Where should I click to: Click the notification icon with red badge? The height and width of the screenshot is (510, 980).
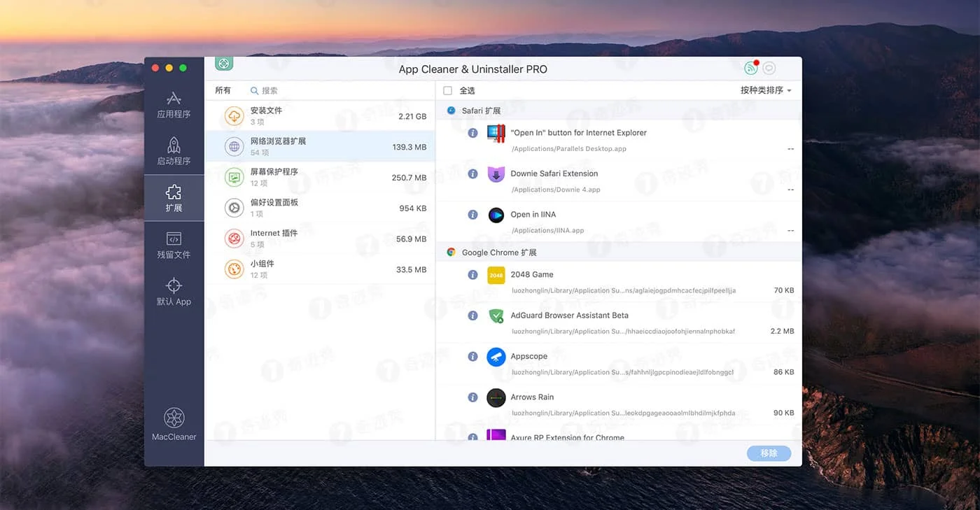[x=750, y=67]
